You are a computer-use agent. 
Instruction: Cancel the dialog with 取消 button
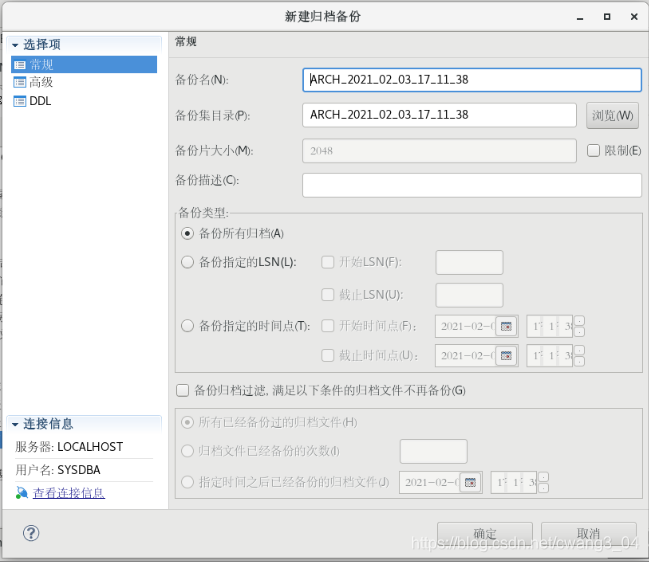pyautogui.click(x=589, y=534)
